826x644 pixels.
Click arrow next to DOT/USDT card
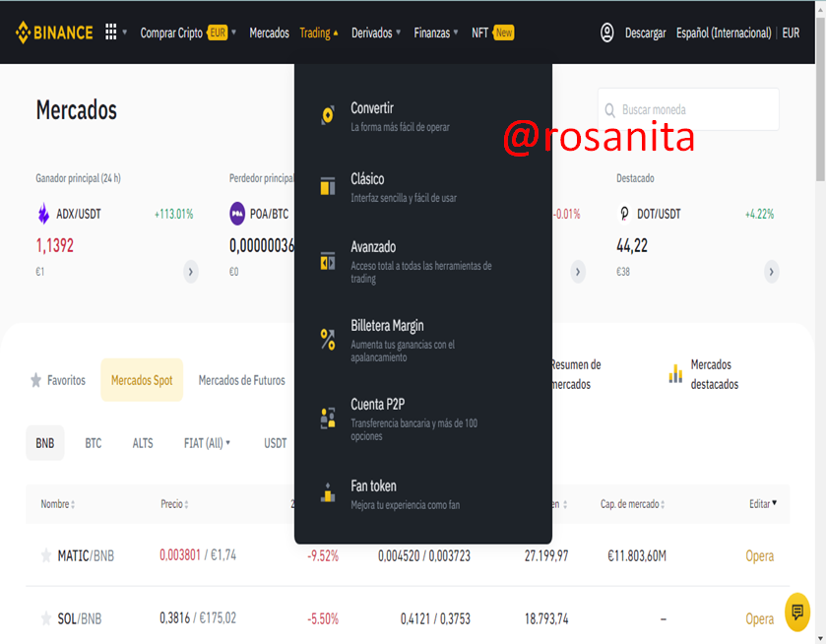click(771, 272)
